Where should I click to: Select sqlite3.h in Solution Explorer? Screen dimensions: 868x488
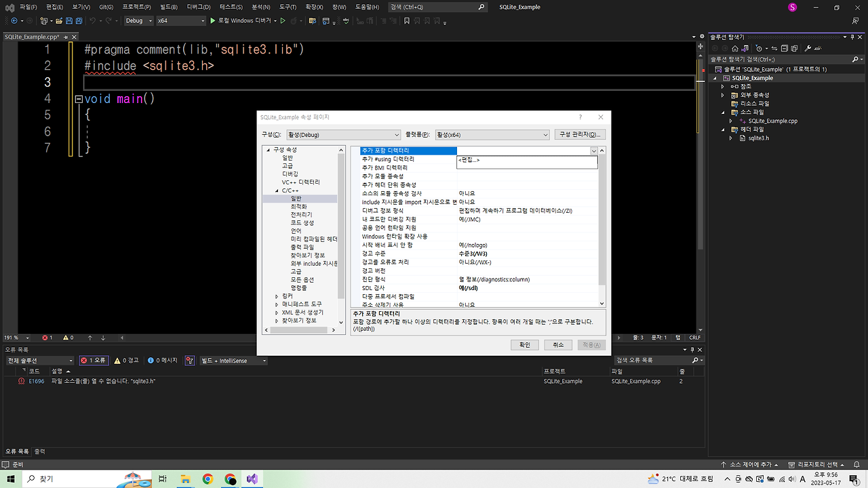(758, 138)
